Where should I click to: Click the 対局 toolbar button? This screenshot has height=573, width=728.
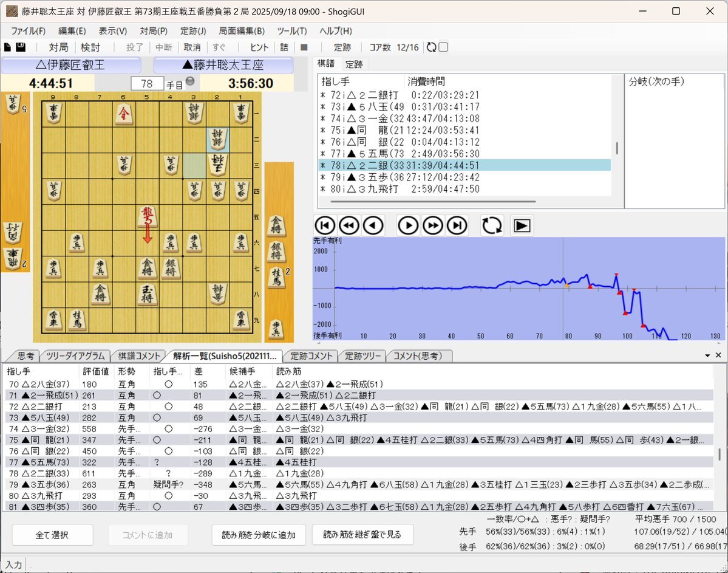point(58,47)
